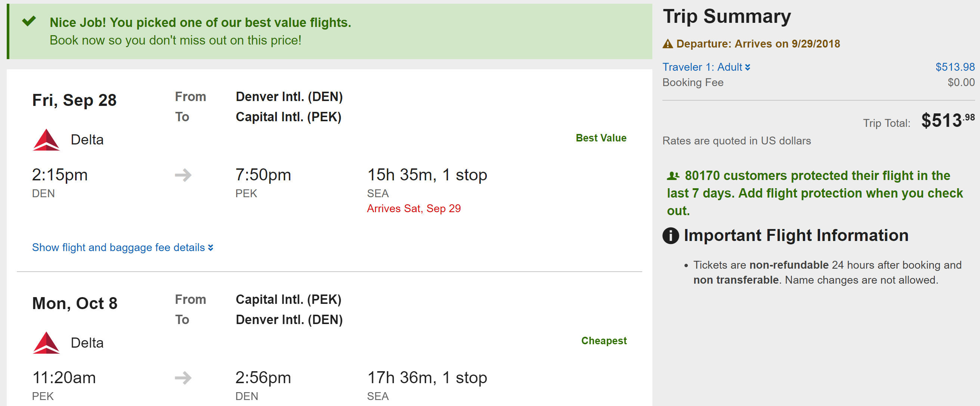This screenshot has width=980, height=406.
Task: Click the Delta logo on Oct 8 flight
Action: (46, 343)
